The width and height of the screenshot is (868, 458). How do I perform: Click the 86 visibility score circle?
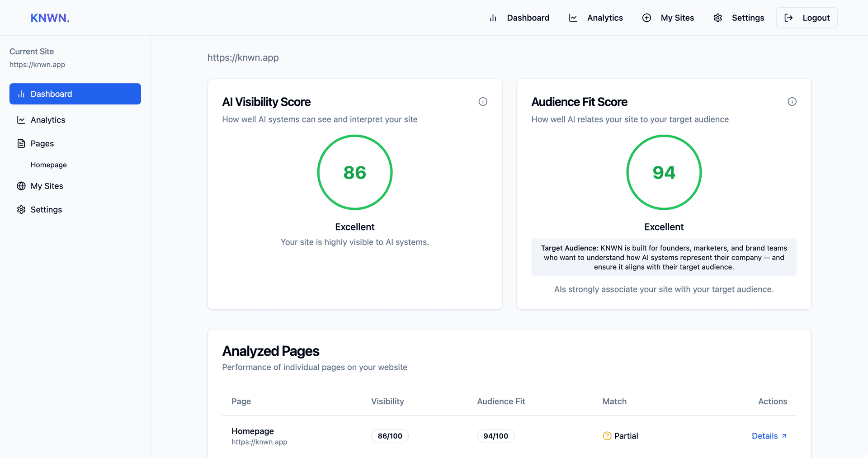(x=355, y=172)
